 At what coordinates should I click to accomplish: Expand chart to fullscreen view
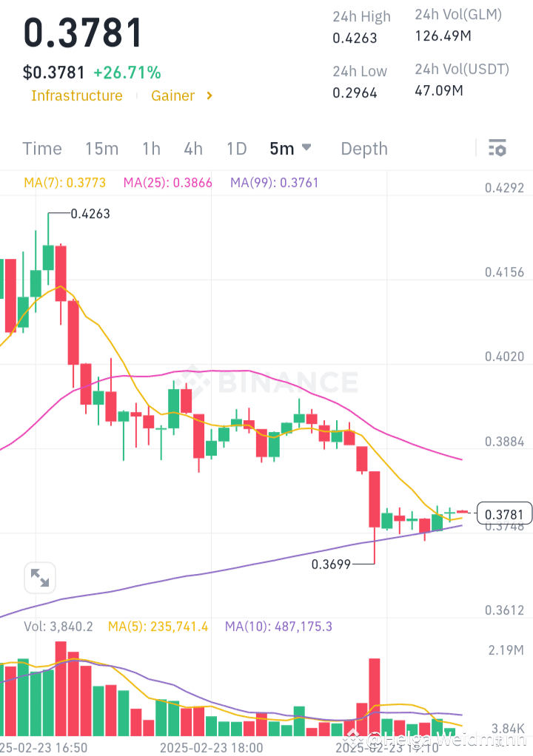pyautogui.click(x=39, y=578)
